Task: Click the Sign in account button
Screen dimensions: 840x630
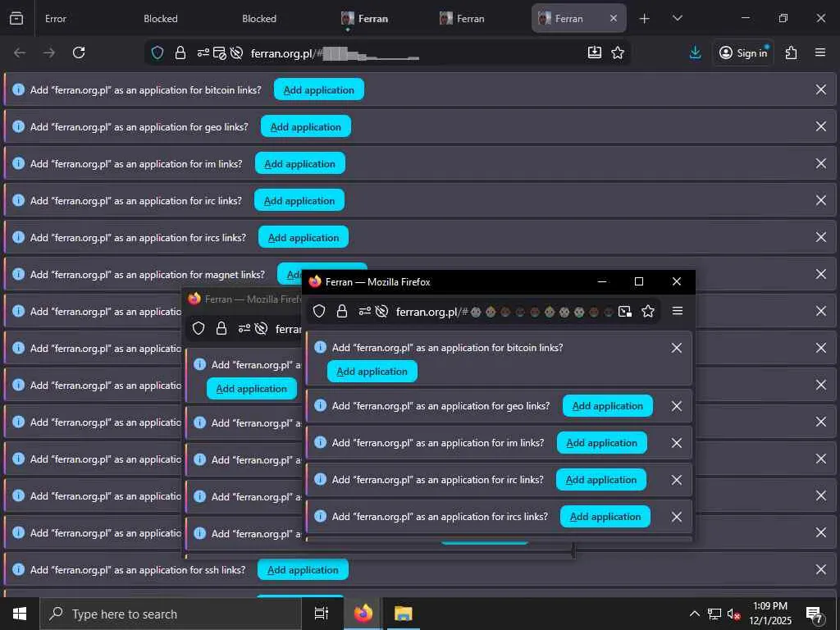Action: click(x=743, y=52)
